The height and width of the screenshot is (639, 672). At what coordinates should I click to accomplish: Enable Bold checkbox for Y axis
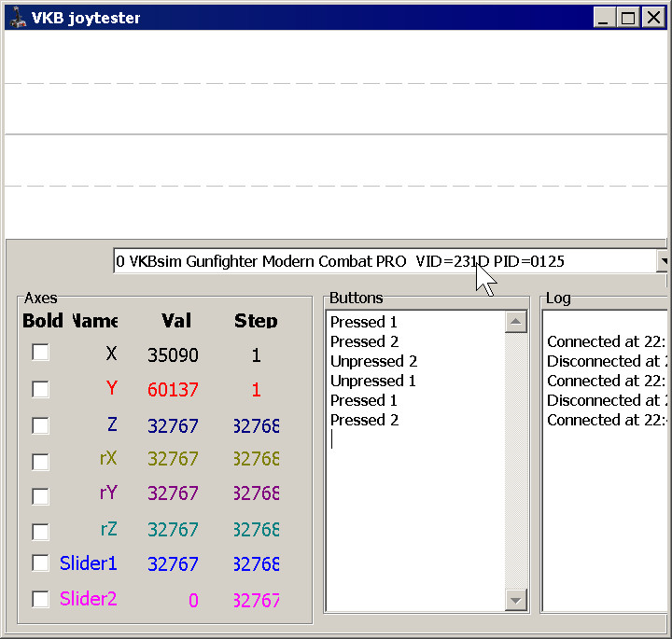tap(40, 389)
